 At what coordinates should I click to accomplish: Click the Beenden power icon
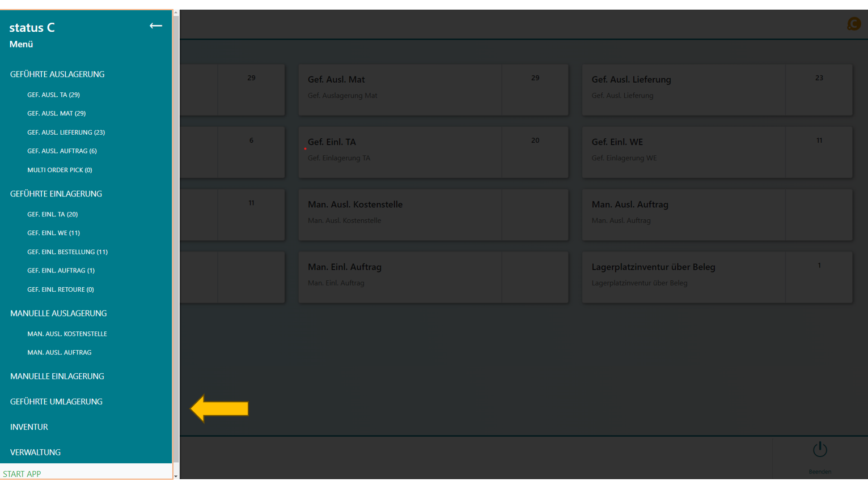(x=820, y=450)
